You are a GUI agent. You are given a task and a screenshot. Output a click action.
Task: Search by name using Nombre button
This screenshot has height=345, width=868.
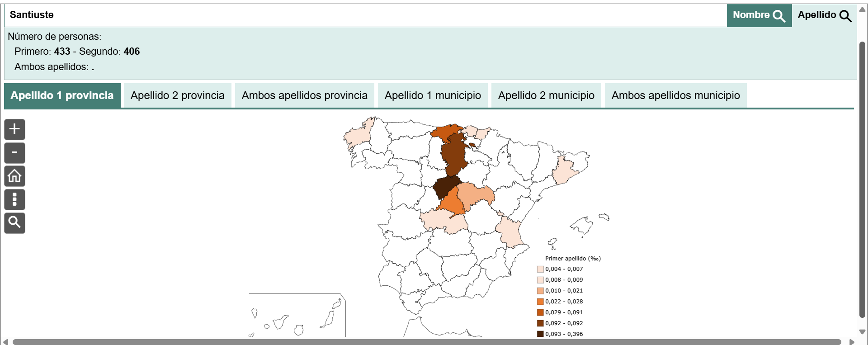point(759,15)
